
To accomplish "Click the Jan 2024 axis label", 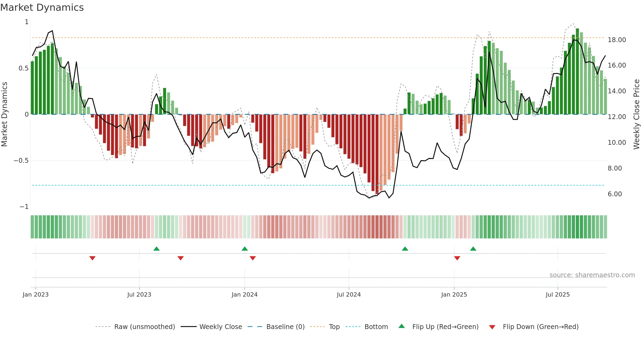I will (245, 294).
